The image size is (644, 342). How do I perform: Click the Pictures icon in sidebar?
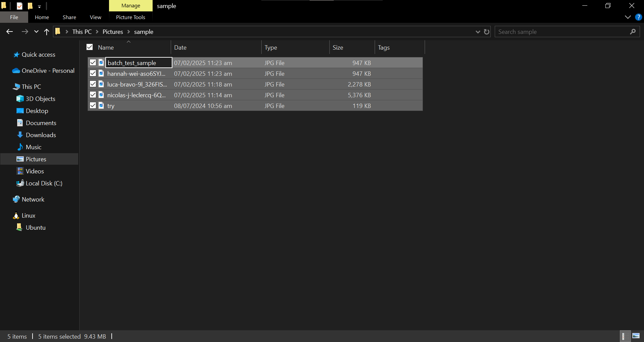(20, 159)
